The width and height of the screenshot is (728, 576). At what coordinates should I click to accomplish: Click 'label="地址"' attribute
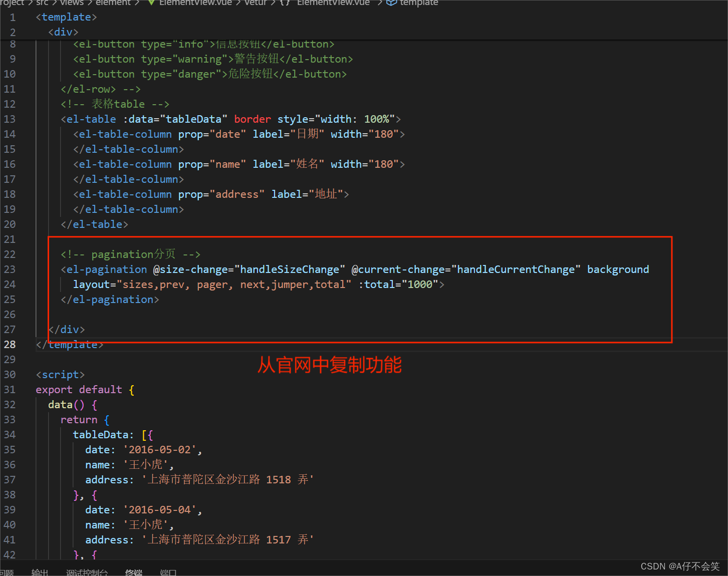(307, 194)
